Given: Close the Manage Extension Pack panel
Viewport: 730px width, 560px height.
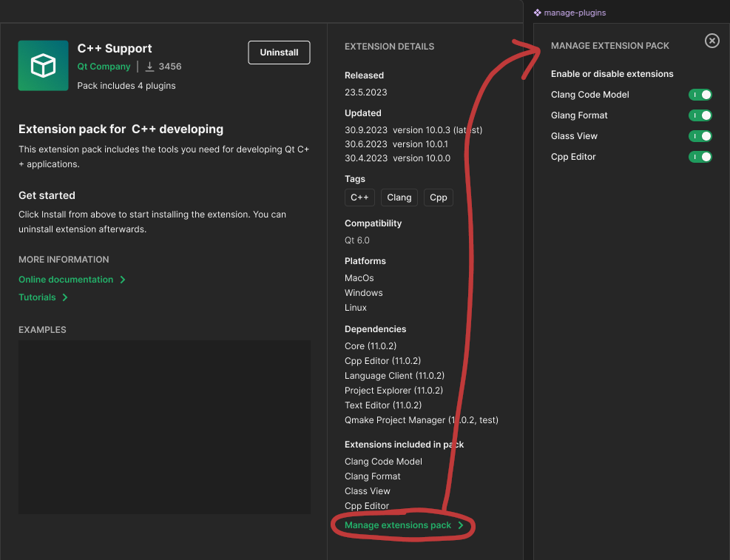Looking at the screenshot, I should pos(712,41).
